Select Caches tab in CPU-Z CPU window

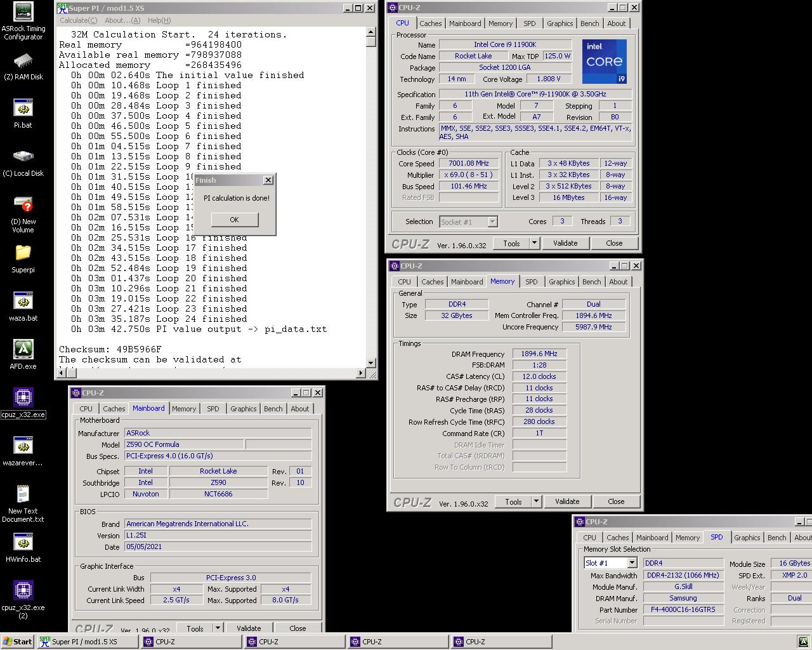tap(430, 23)
